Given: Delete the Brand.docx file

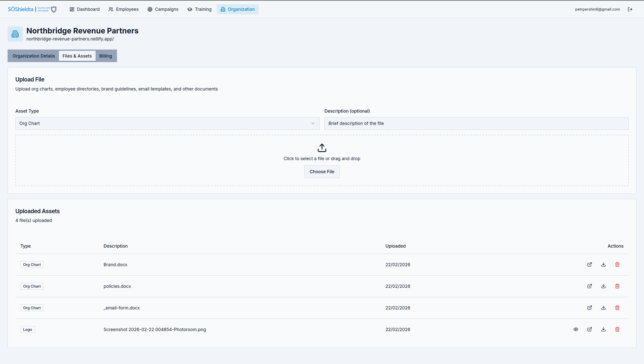Looking at the screenshot, I should (617, 264).
